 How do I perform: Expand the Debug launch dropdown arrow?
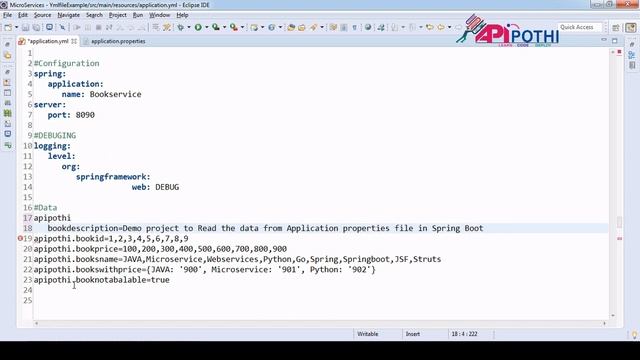coord(189,27)
